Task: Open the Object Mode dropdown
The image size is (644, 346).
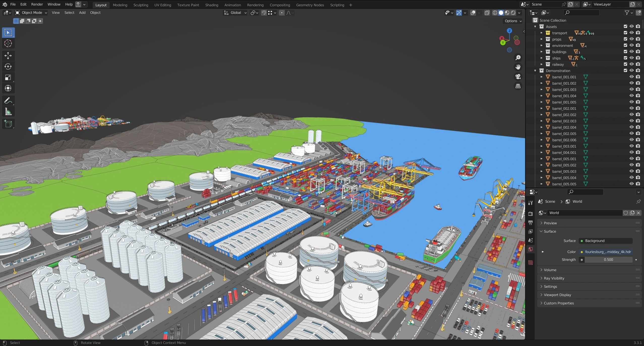Action: 31,13
